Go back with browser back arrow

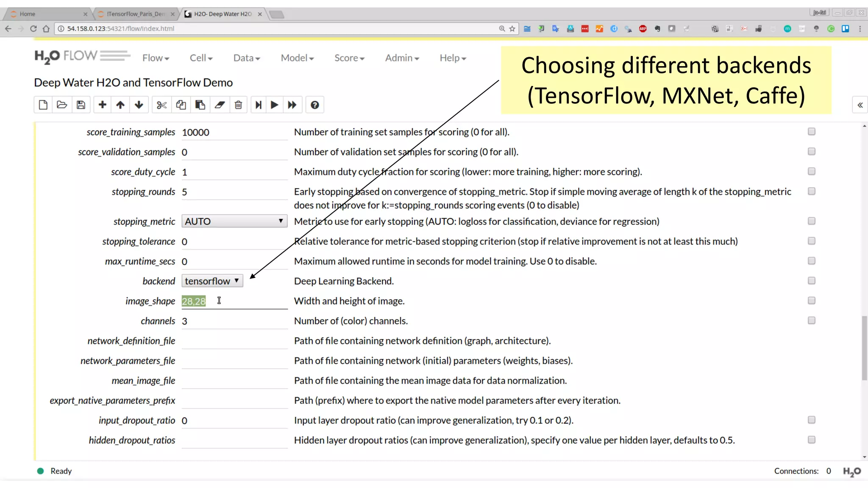pos(8,29)
